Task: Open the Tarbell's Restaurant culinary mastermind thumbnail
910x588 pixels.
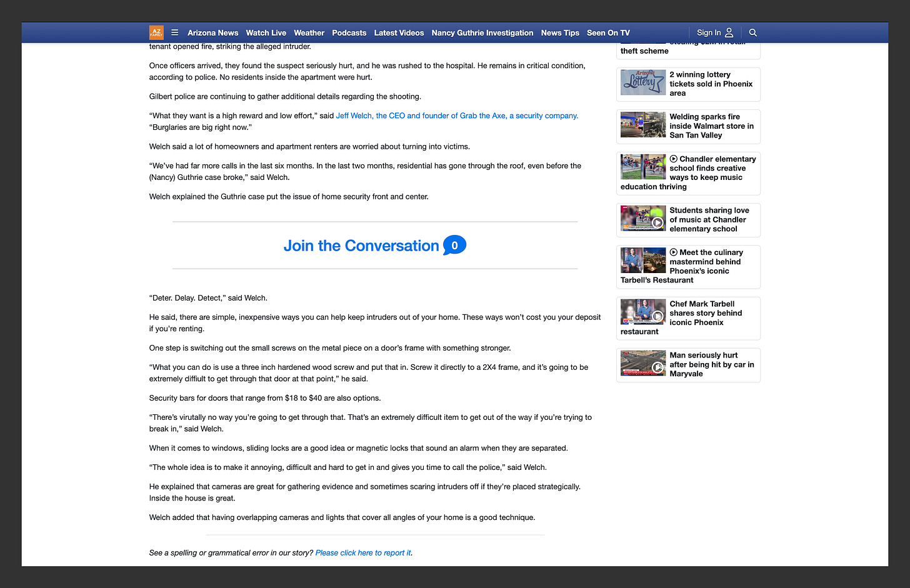Action: (x=643, y=261)
